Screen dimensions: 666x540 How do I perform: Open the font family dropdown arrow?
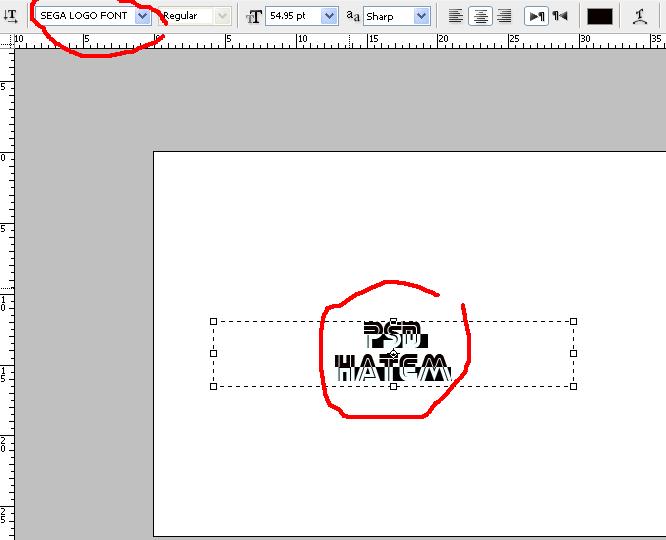point(143,16)
